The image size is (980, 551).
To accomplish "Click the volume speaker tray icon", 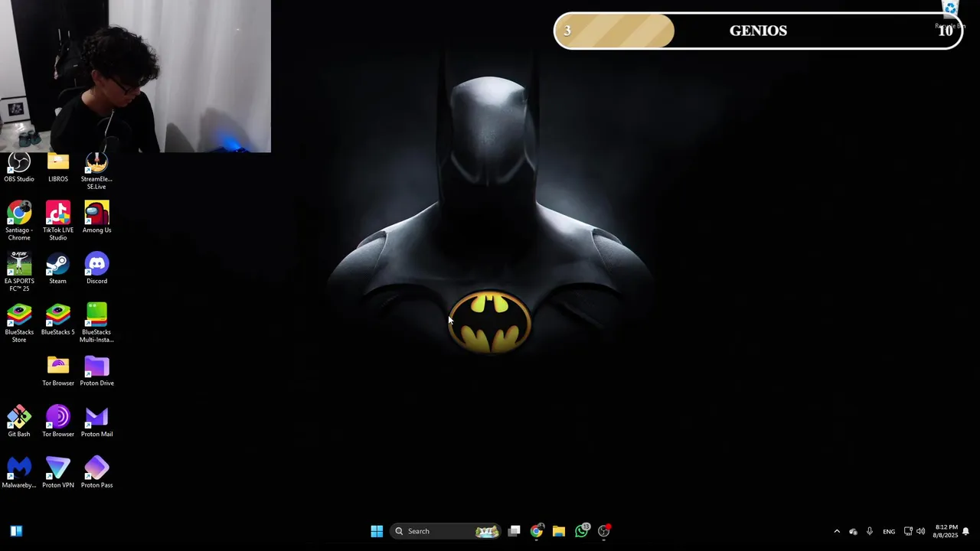I will (x=920, y=531).
